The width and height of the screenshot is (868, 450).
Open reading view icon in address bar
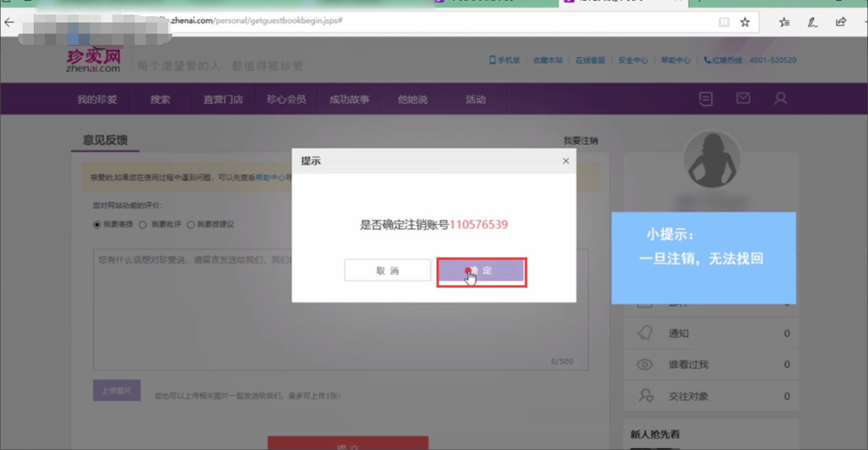click(x=724, y=22)
